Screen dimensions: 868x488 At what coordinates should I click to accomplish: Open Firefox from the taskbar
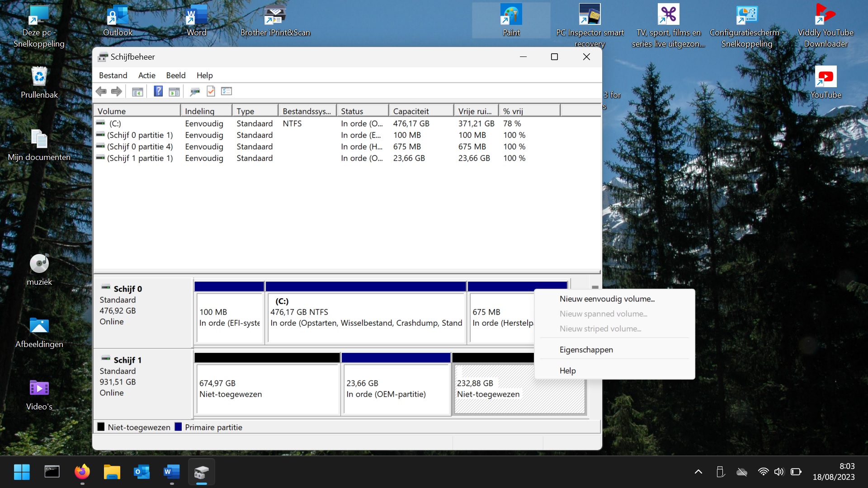pyautogui.click(x=82, y=472)
